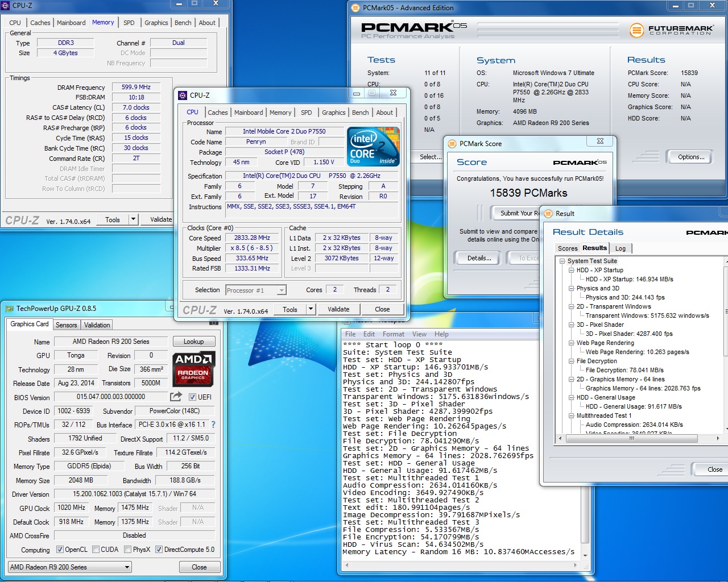Click DRAM Frequency value 599.9 MHz
728x582 pixels.
pos(136,87)
